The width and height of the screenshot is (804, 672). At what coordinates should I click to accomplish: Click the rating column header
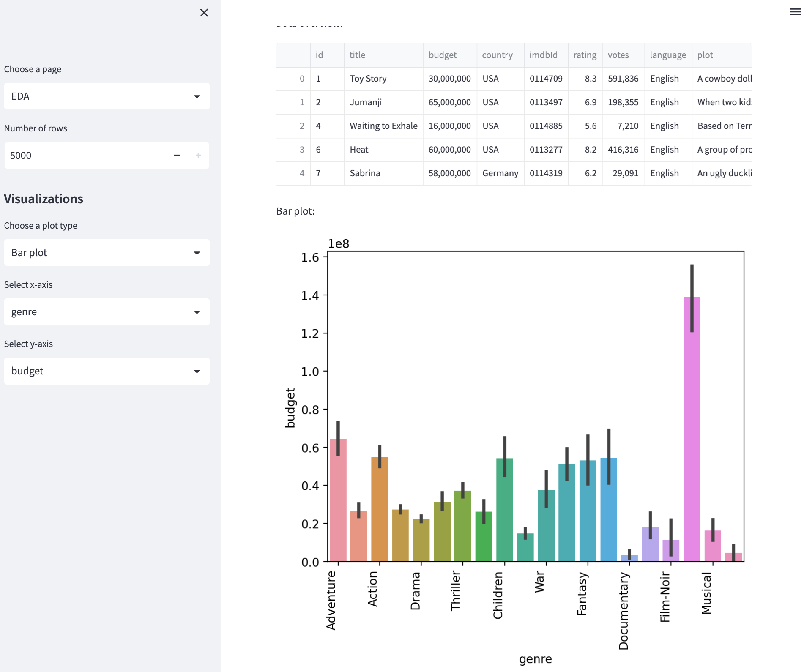pos(585,55)
